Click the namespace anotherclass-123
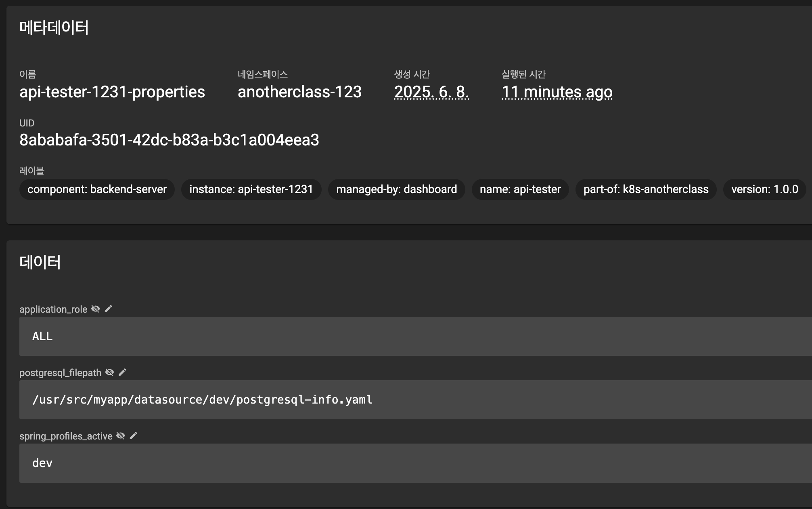The image size is (812, 509). (299, 92)
